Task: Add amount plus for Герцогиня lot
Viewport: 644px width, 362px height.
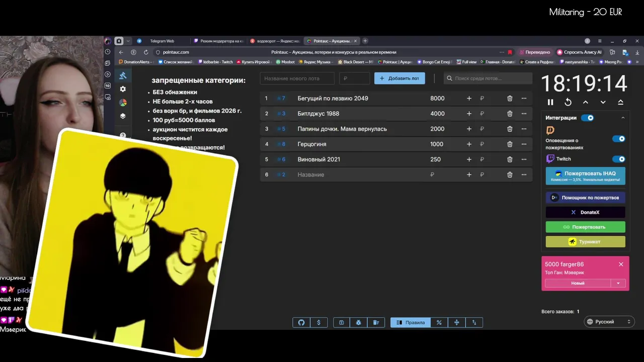Action: 469,144
